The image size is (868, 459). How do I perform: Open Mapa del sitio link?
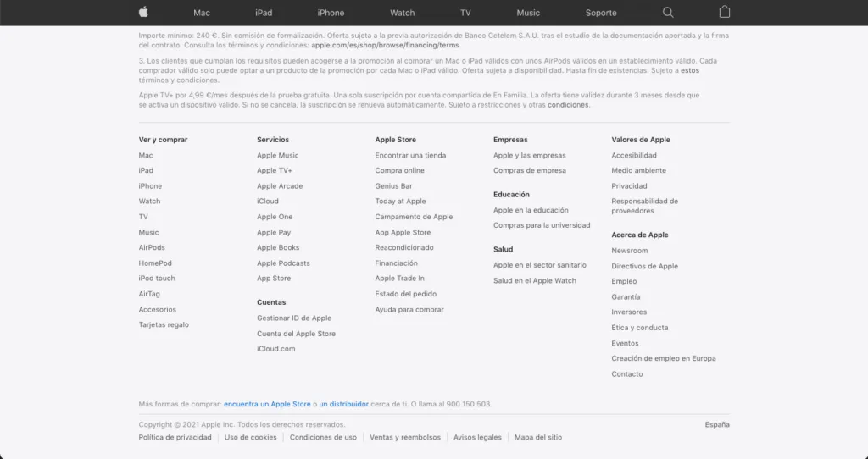pos(538,438)
